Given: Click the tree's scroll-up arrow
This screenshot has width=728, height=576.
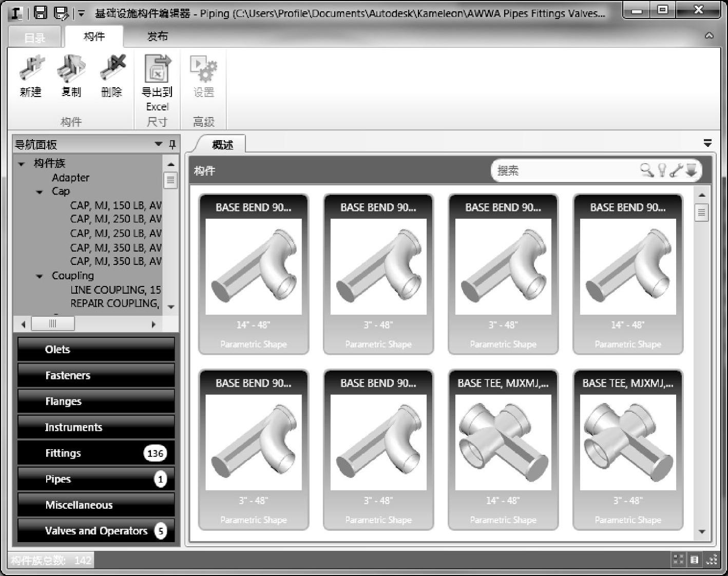Looking at the screenshot, I should 170,164.
